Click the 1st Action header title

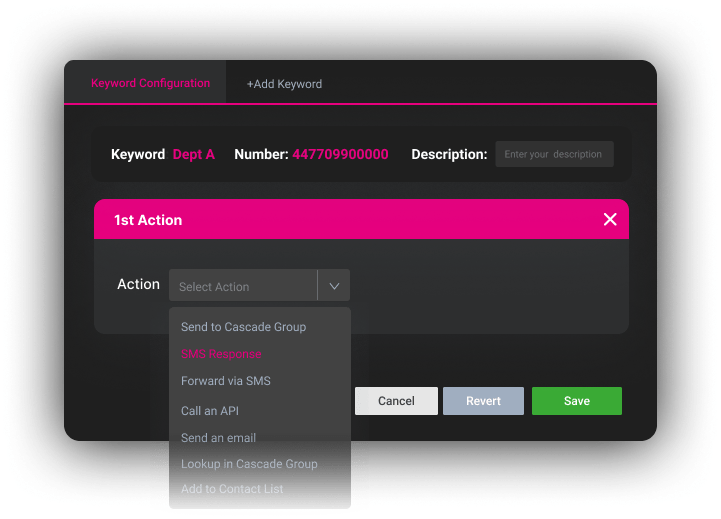click(148, 220)
